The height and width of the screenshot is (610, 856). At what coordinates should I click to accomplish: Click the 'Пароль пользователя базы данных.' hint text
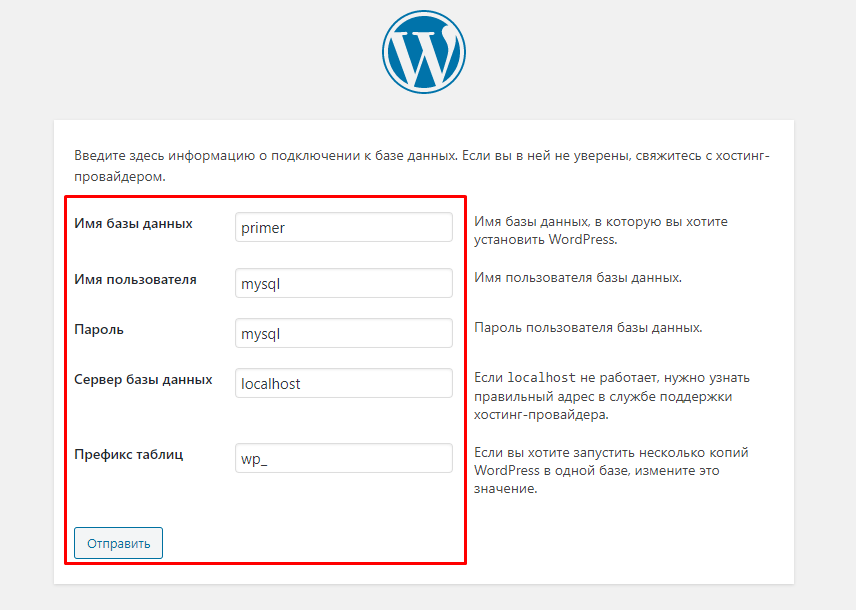588,327
